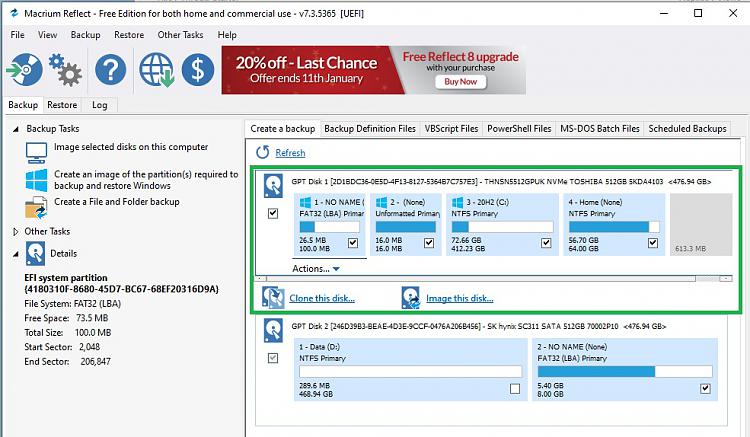Screen dimensions: 750x437
Task: Collapse the Backup Tasks tree section
Action: (x=16, y=129)
